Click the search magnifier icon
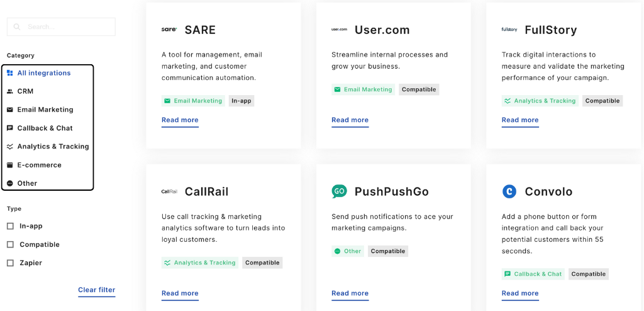 pos(17,27)
